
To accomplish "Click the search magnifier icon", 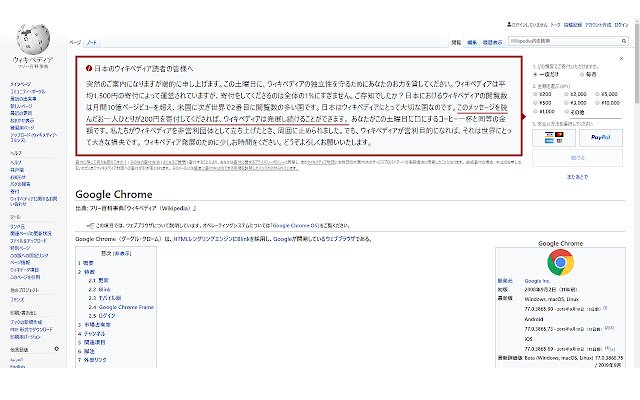I will [624, 41].
